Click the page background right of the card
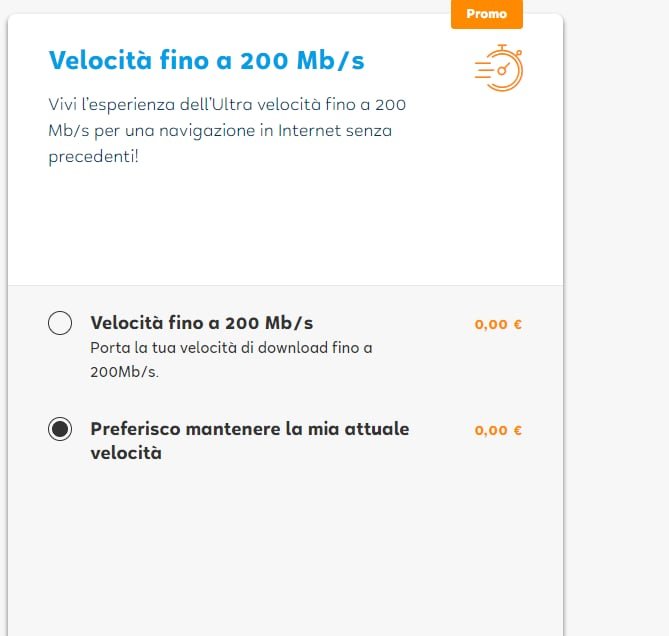 coord(617,300)
